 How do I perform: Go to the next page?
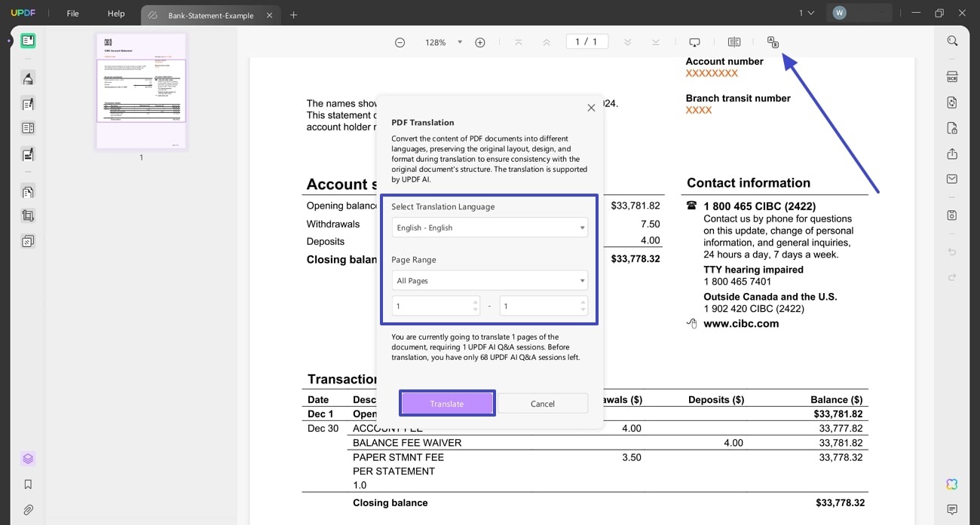tap(627, 42)
